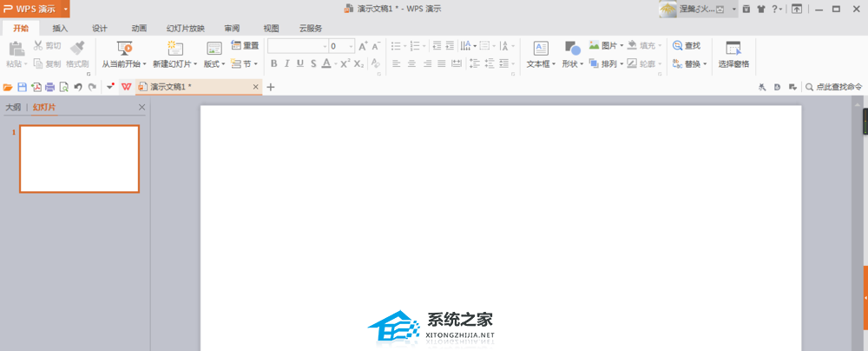Click the Shapes (形状) icon
868x351 pixels.
coord(572,49)
